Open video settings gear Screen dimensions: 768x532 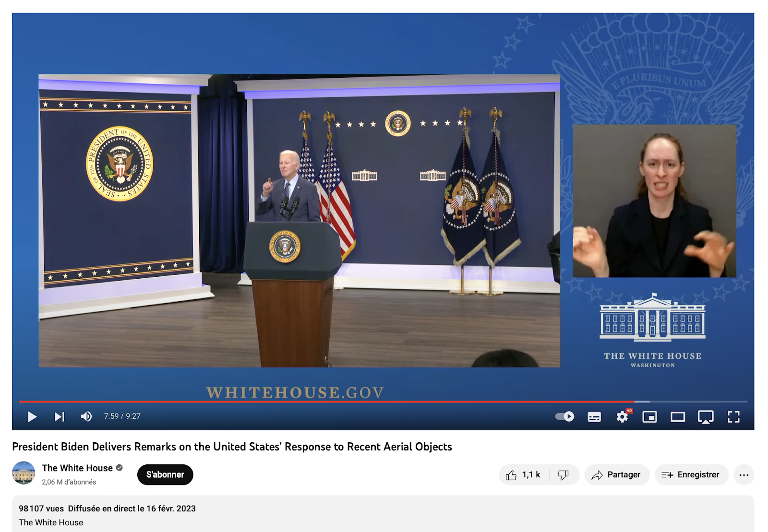pyautogui.click(x=623, y=416)
